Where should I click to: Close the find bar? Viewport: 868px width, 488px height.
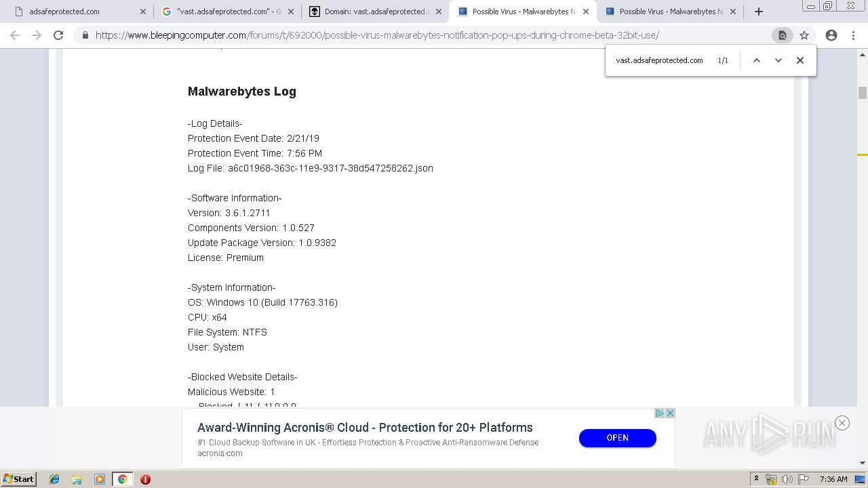(800, 60)
